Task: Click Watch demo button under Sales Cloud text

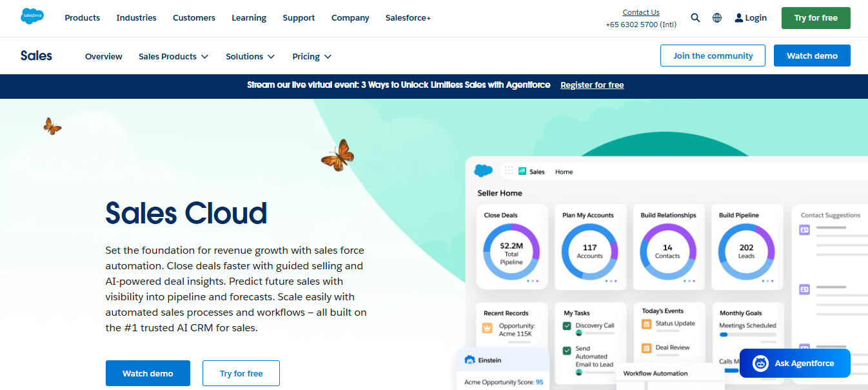Action: click(x=148, y=373)
